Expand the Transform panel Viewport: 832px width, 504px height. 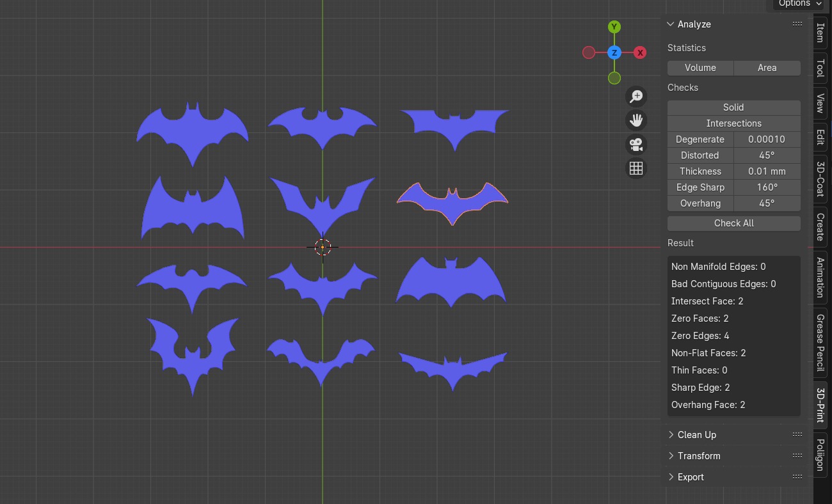tap(671, 456)
